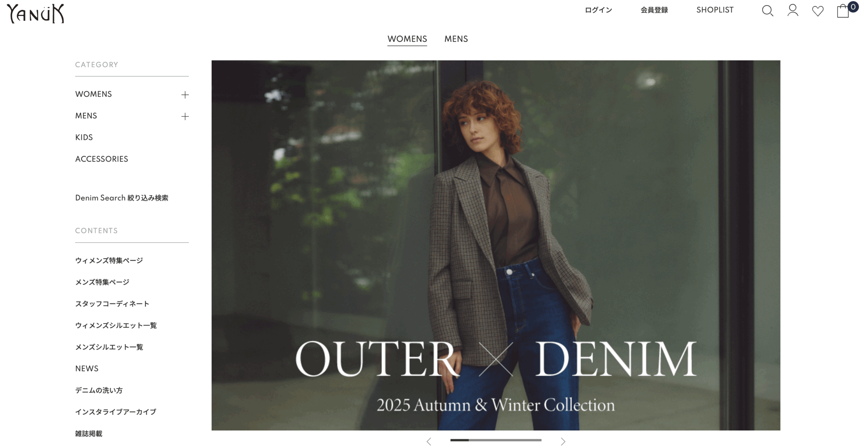This screenshot has width=868, height=447.
Task: Select the WOMENS tab
Action: coord(407,39)
